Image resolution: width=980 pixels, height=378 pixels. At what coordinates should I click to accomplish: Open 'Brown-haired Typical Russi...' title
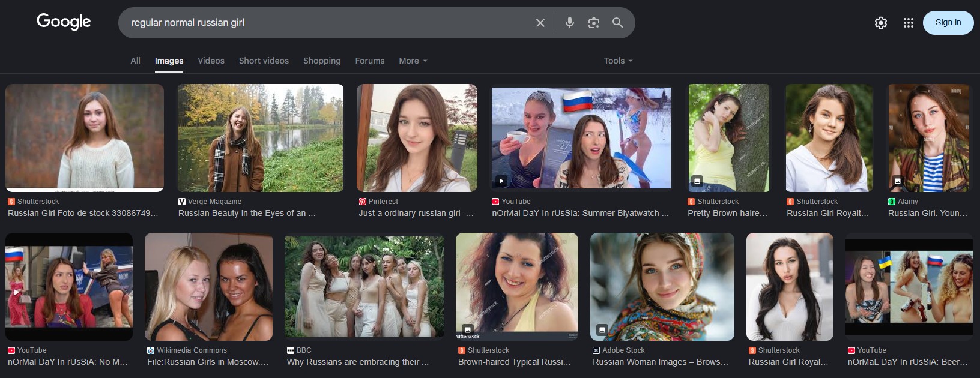pyautogui.click(x=515, y=362)
